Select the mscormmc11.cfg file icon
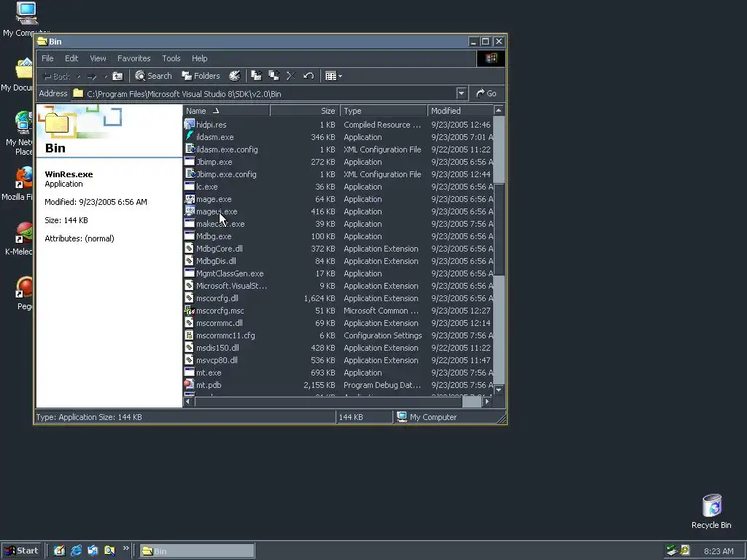 pyautogui.click(x=189, y=335)
